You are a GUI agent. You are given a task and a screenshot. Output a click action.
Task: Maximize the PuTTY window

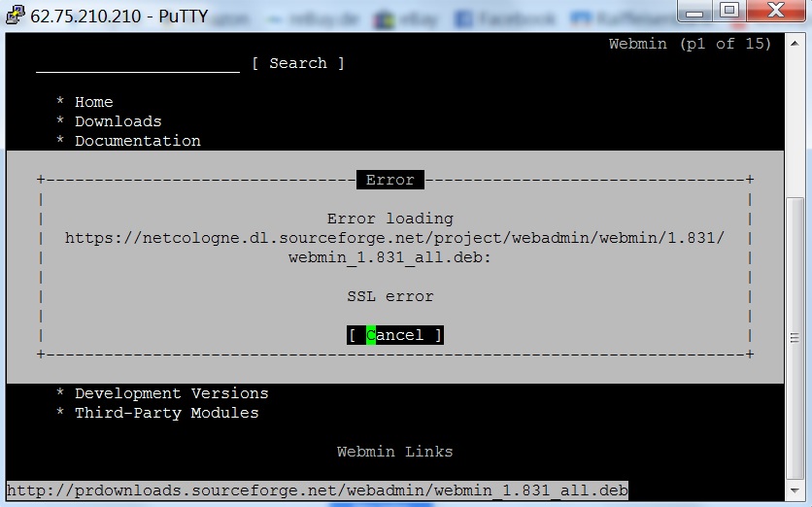pos(728,13)
